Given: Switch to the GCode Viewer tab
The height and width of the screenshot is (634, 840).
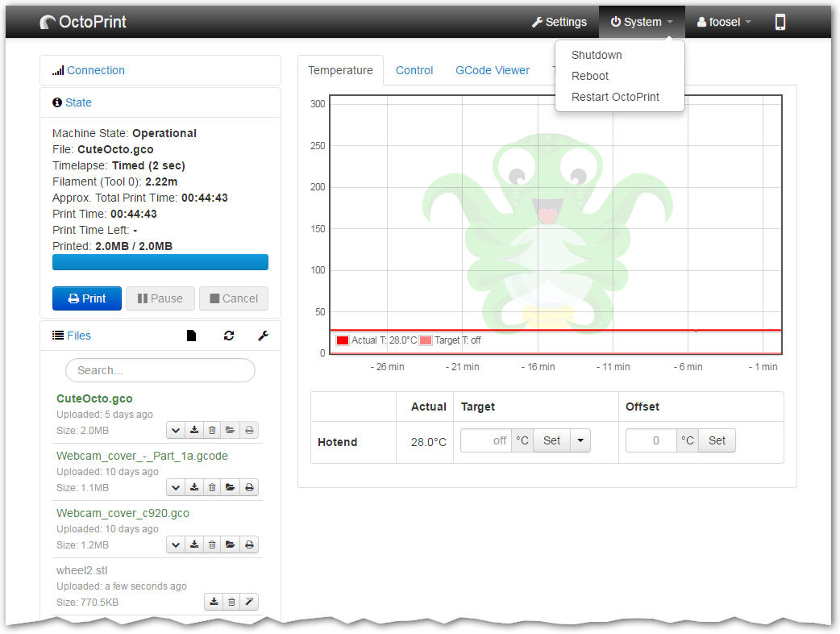Looking at the screenshot, I should coord(492,70).
